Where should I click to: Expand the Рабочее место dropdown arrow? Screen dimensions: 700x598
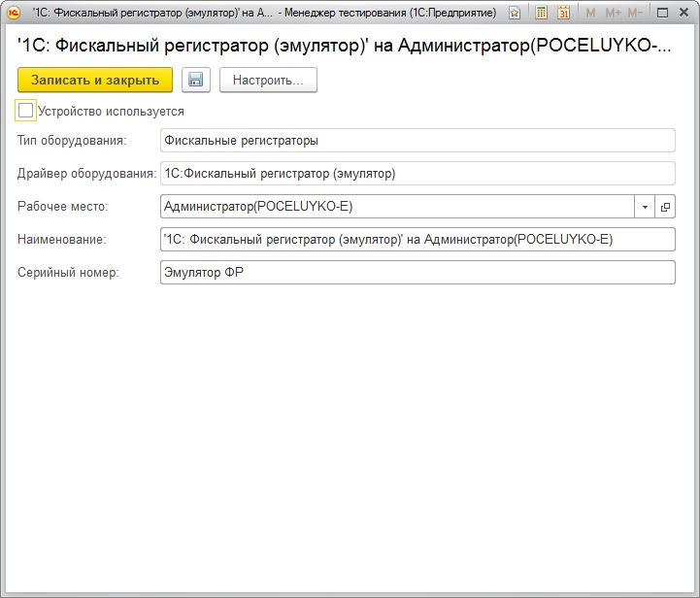coord(646,207)
